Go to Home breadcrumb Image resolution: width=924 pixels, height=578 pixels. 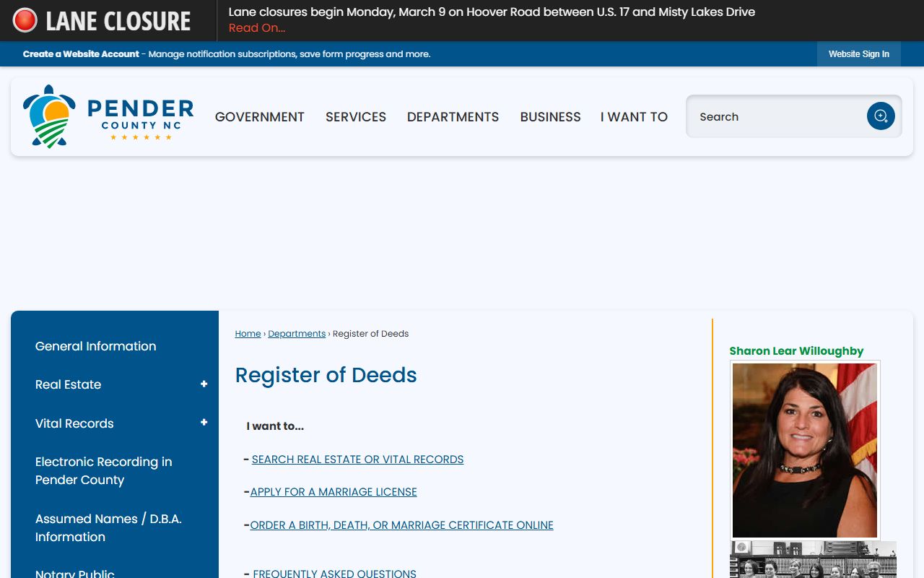(x=248, y=334)
